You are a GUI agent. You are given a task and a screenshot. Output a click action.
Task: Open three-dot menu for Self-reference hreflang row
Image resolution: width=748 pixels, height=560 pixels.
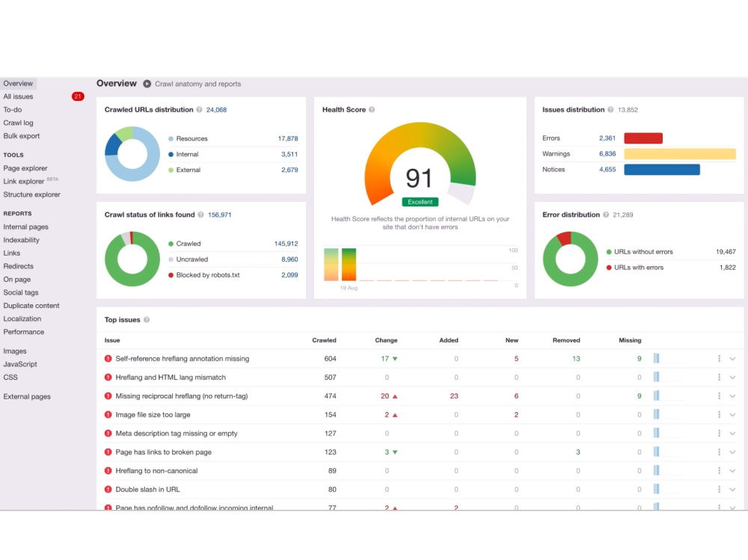[x=719, y=359]
